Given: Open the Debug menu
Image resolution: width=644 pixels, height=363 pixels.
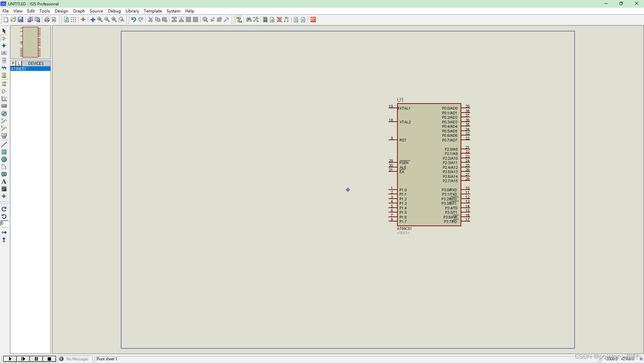Looking at the screenshot, I should (114, 11).
